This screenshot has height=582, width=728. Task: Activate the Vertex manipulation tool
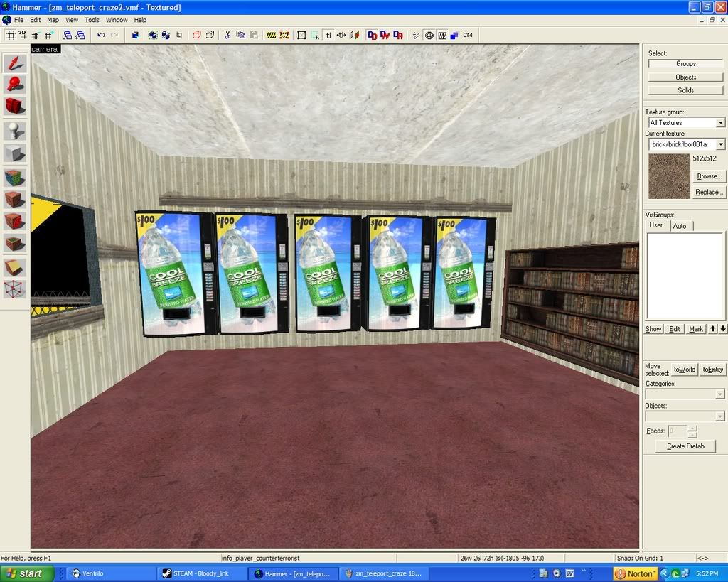(15, 289)
